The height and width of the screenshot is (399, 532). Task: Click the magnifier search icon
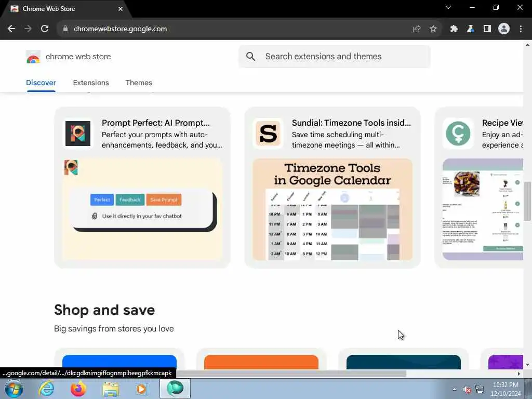pyautogui.click(x=251, y=56)
